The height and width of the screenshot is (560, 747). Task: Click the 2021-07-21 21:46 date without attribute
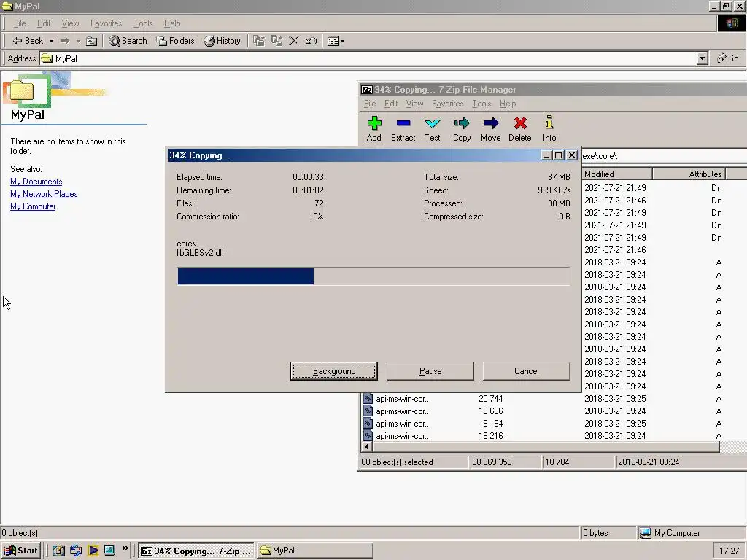pyautogui.click(x=615, y=249)
